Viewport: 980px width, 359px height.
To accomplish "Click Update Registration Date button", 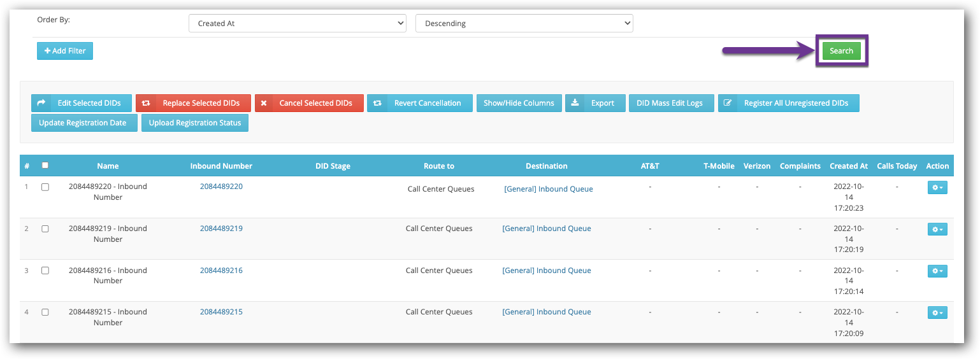I will 84,123.
